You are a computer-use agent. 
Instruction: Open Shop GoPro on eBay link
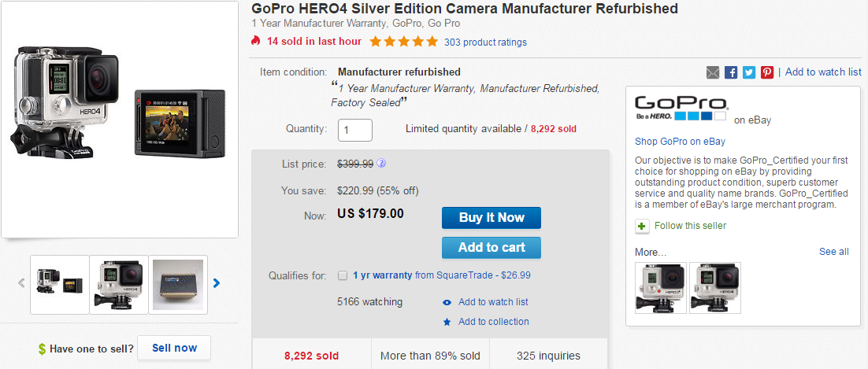click(680, 142)
